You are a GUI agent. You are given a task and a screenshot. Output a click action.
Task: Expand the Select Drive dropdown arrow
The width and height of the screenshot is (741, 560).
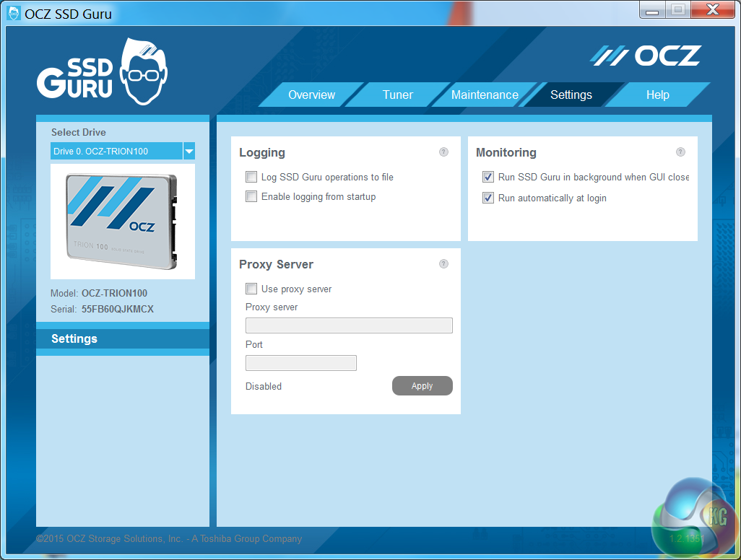(x=188, y=151)
